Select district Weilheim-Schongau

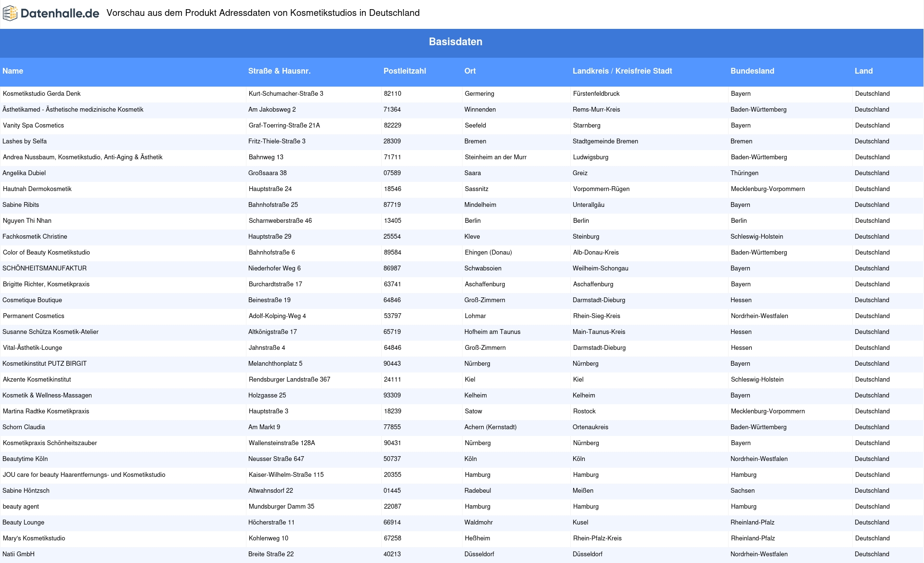pos(600,269)
